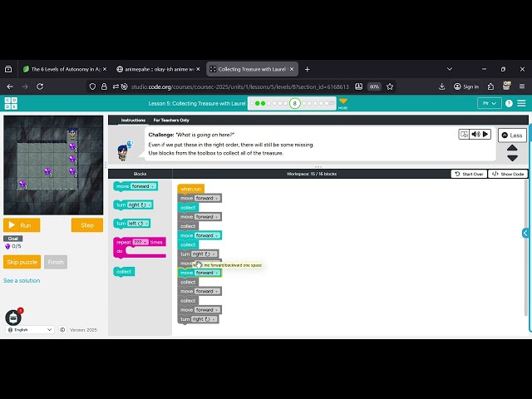532x399 pixels.
Task: Open the dropdown on the last turn right workspace block
Action: pyautogui.click(x=204, y=319)
